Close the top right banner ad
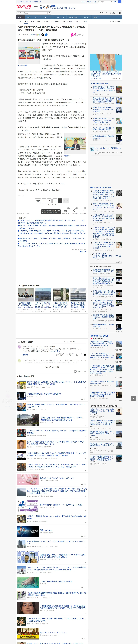 pos(121,55)
